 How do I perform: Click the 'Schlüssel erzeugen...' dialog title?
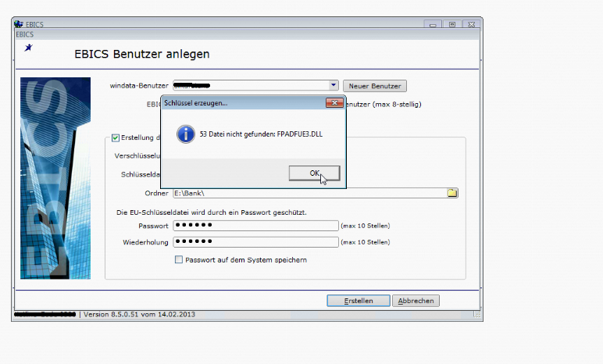point(196,103)
